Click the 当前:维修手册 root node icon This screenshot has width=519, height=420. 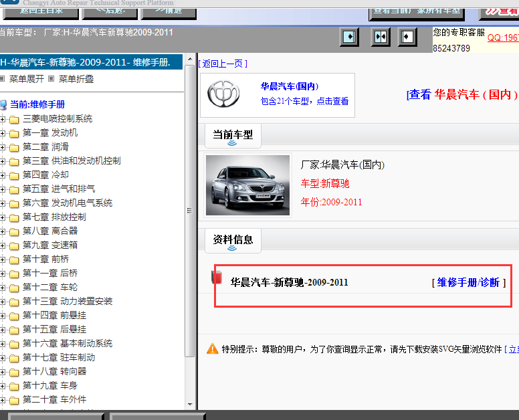[x=3, y=105]
